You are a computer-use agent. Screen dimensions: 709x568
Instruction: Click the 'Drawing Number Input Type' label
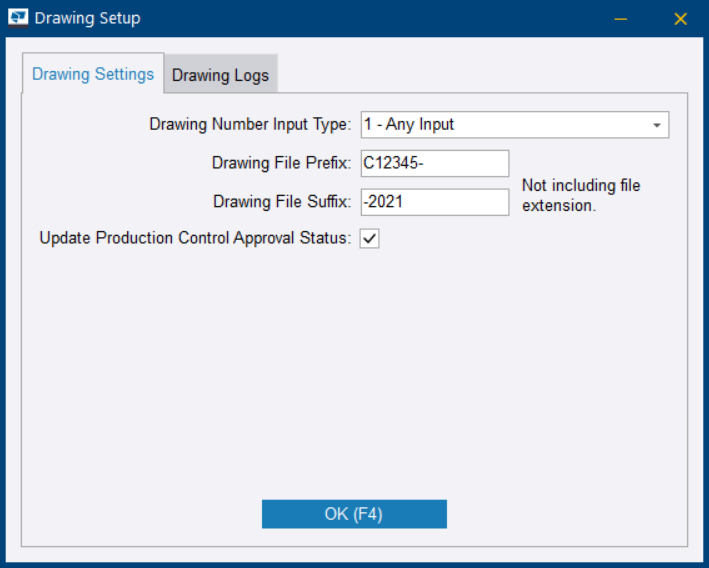pyautogui.click(x=250, y=125)
